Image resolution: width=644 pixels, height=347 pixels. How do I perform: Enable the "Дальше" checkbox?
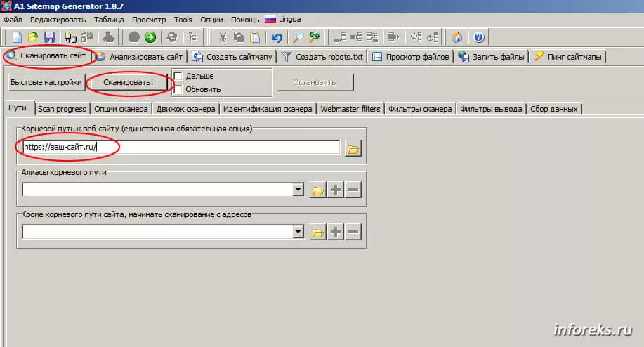178,76
